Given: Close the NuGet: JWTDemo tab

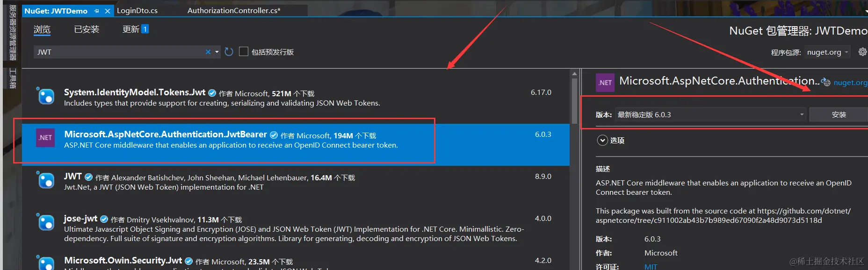Looking at the screenshot, I should (108, 11).
